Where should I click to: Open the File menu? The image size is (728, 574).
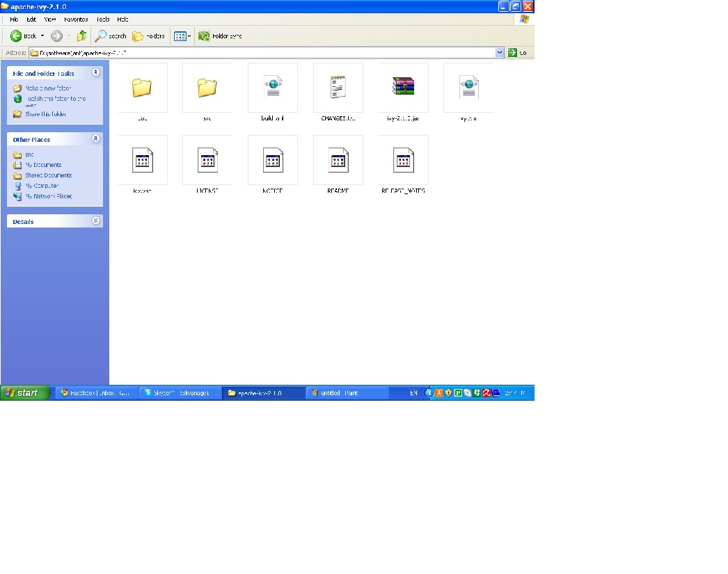(x=14, y=19)
